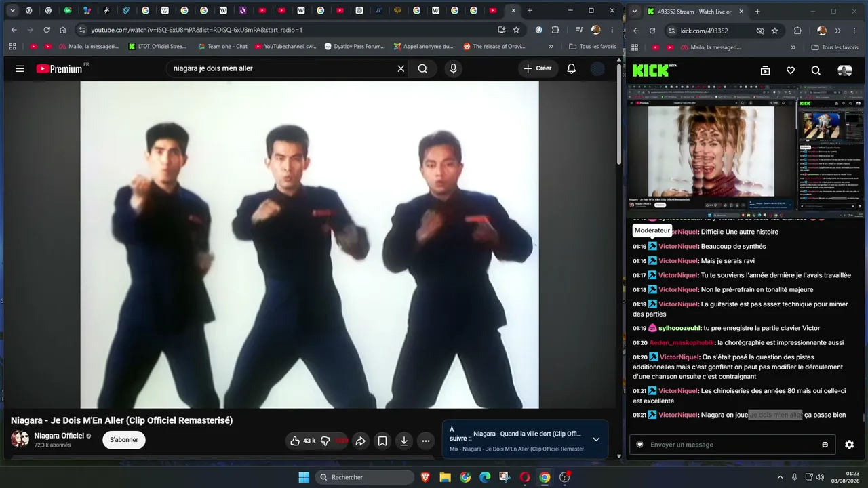Image resolution: width=868 pixels, height=488 pixels.
Task: Go back in the YouTube browser window
Action: point(14,30)
